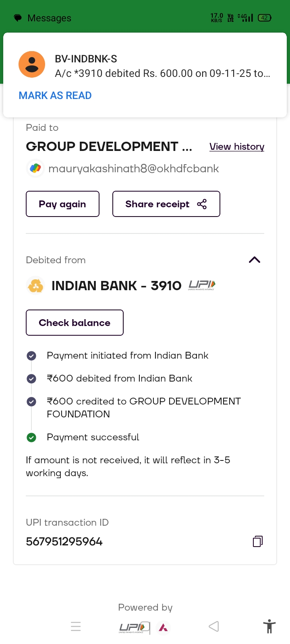This screenshot has height=644, width=290.
Task: Tap the Axis Bank logo at the bottom
Action: pyautogui.click(x=164, y=627)
